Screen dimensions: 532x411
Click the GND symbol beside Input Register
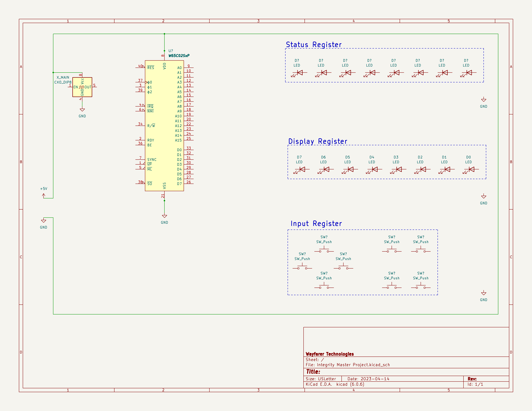483,293
